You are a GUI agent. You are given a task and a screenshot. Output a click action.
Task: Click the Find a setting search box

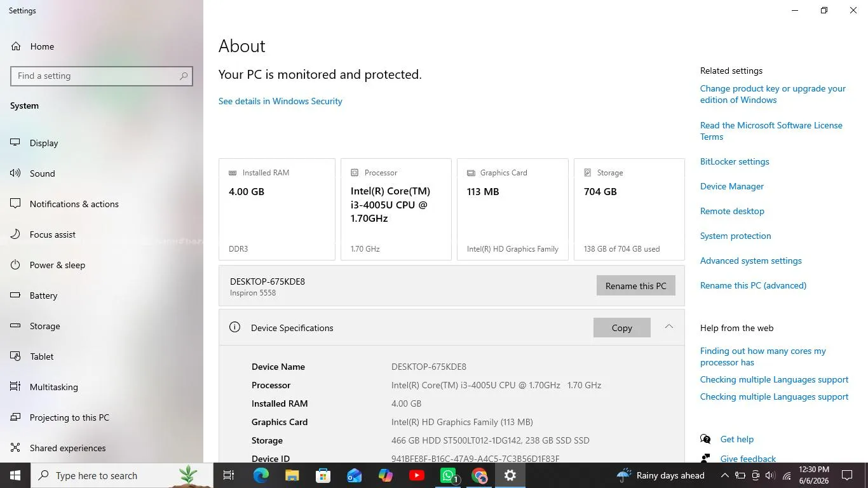tap(102, 76)
